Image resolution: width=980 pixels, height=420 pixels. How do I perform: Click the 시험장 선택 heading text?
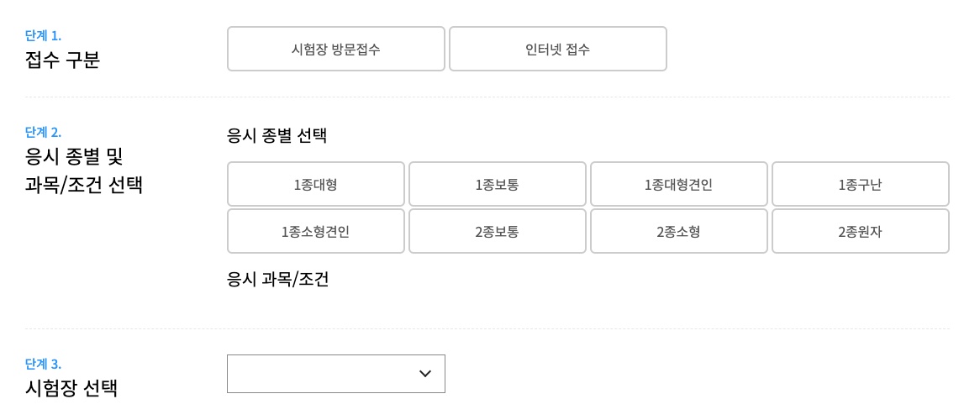(x=71, y=388)
